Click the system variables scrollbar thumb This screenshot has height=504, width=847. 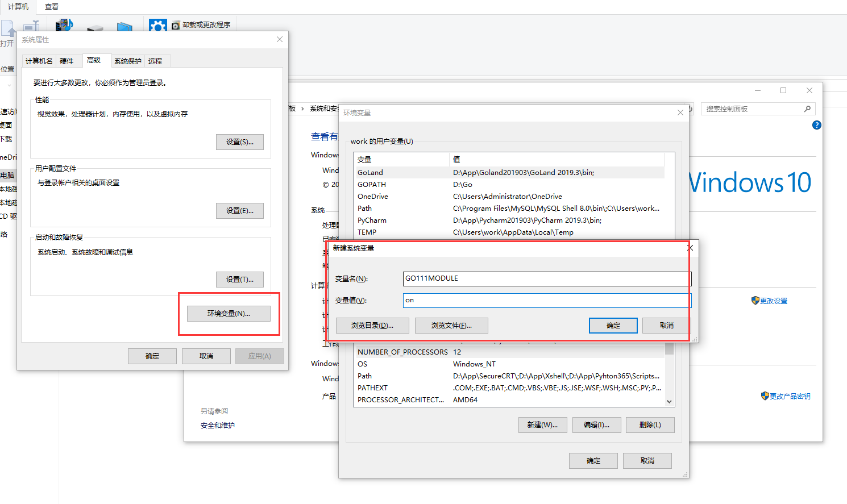[x=670, y=349]
